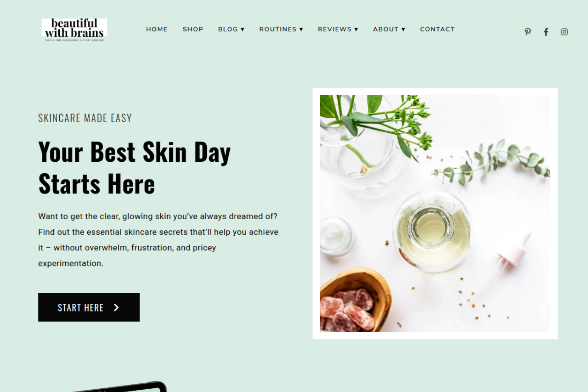Click the phone mockup image at bottom
Screen dimensions: 588x392
pyautogui.click(x=119, y=386)
